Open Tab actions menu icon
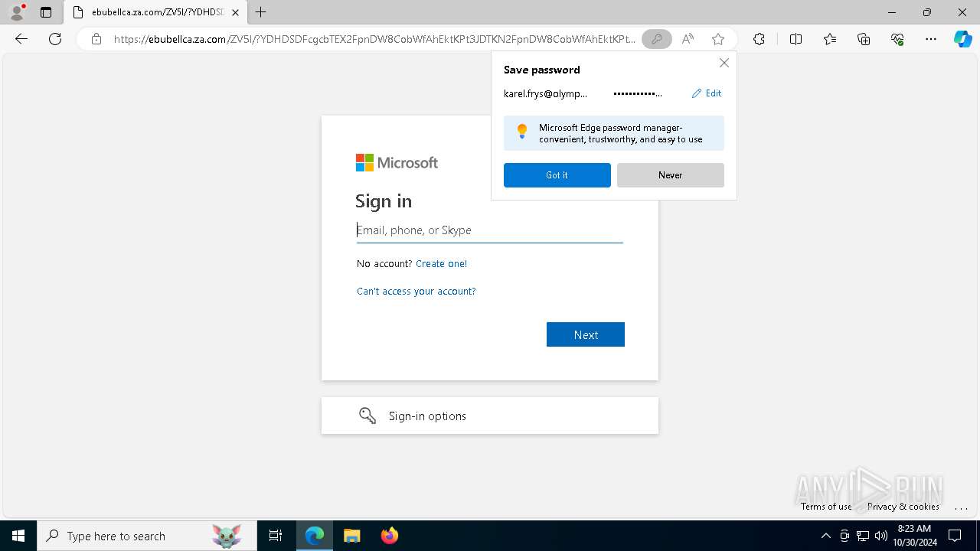Viewport: 980px width, 551px height. (x=46, y=12)
